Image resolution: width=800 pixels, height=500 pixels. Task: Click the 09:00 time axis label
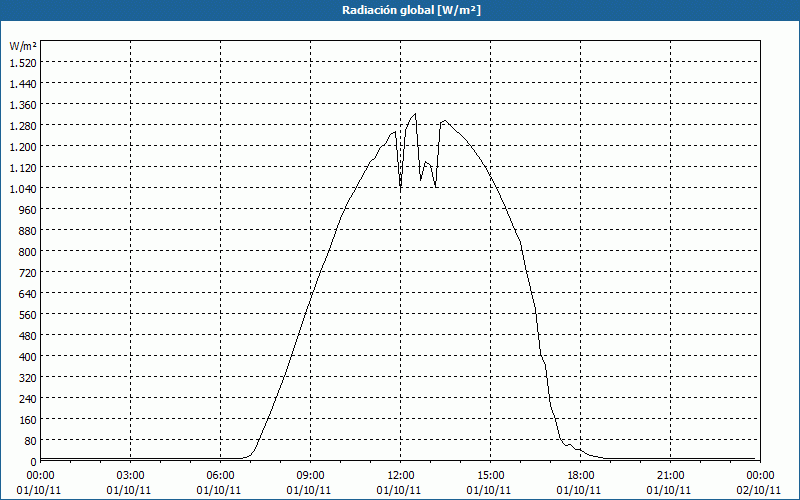(x=310, y=476)
